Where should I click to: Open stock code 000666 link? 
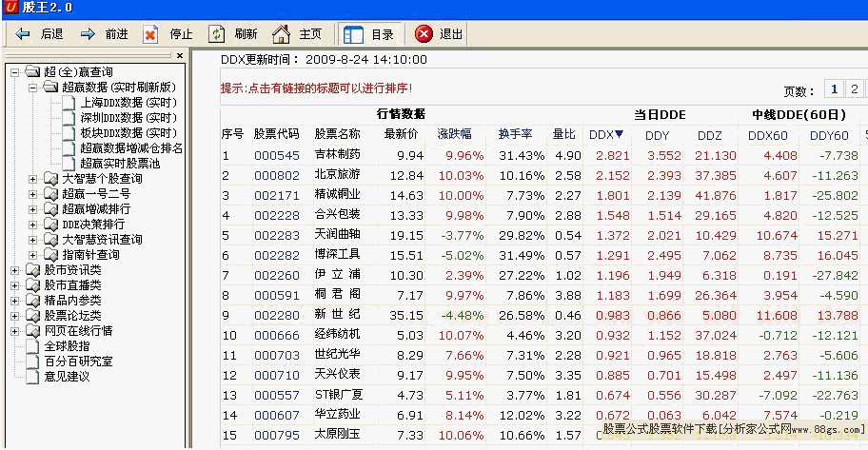(x=277, y=335)
